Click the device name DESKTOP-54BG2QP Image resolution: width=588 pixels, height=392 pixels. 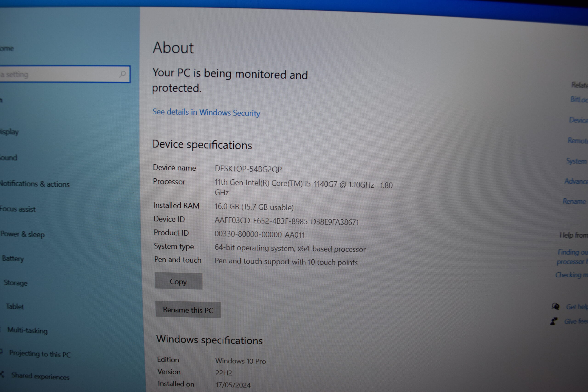click(x=248, y=169)
